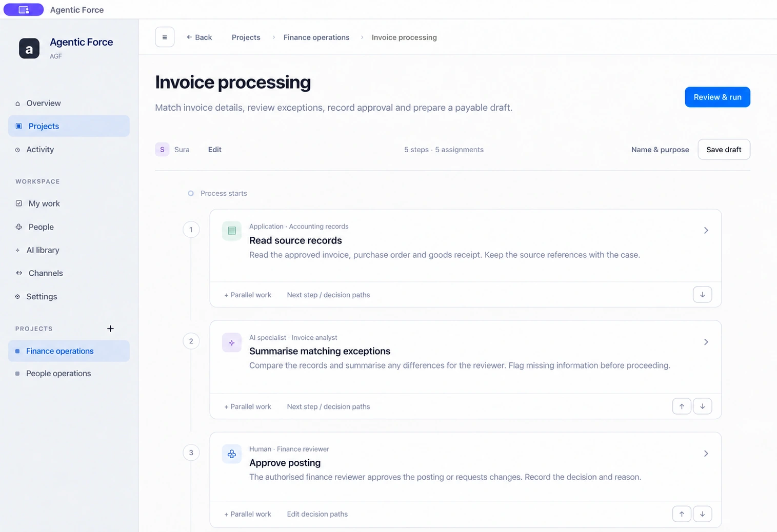Move Read source records step down
This screenshot has width=777, height=532.
click(703, 295)
